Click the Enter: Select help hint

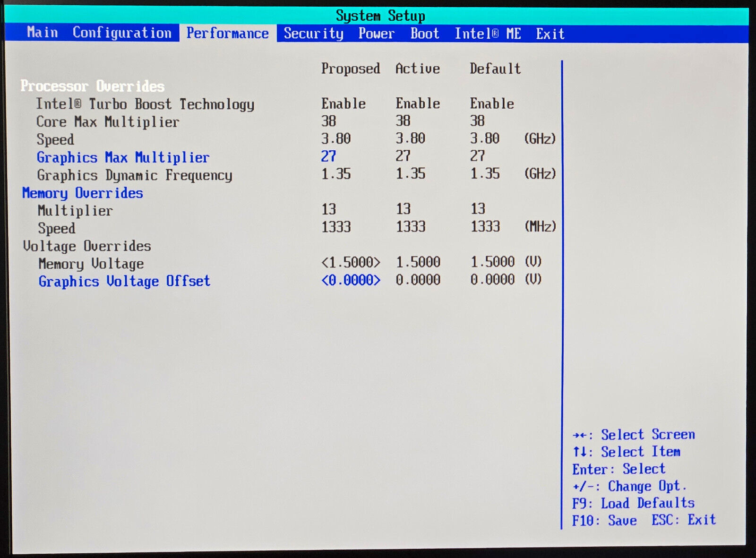pos(619,469)
